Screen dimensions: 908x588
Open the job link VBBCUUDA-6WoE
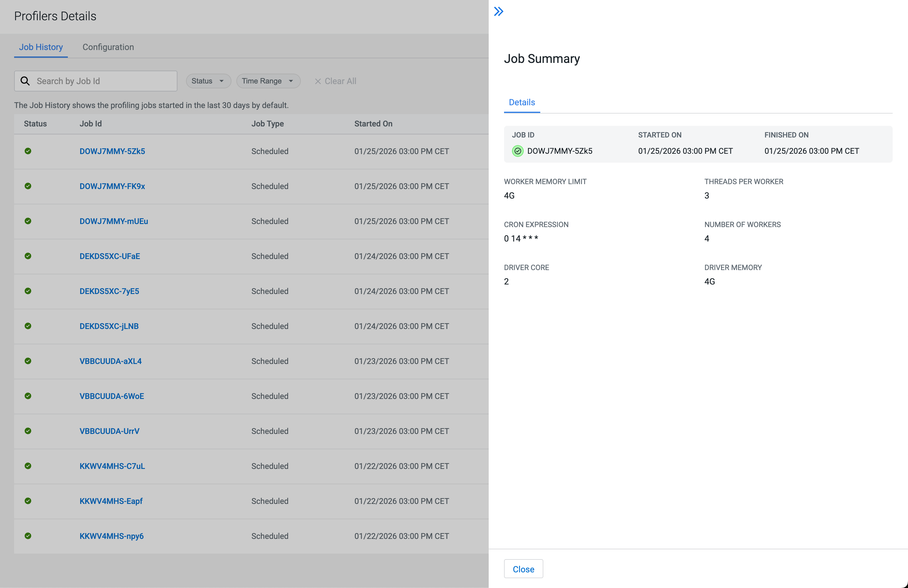tap(111, 396)
